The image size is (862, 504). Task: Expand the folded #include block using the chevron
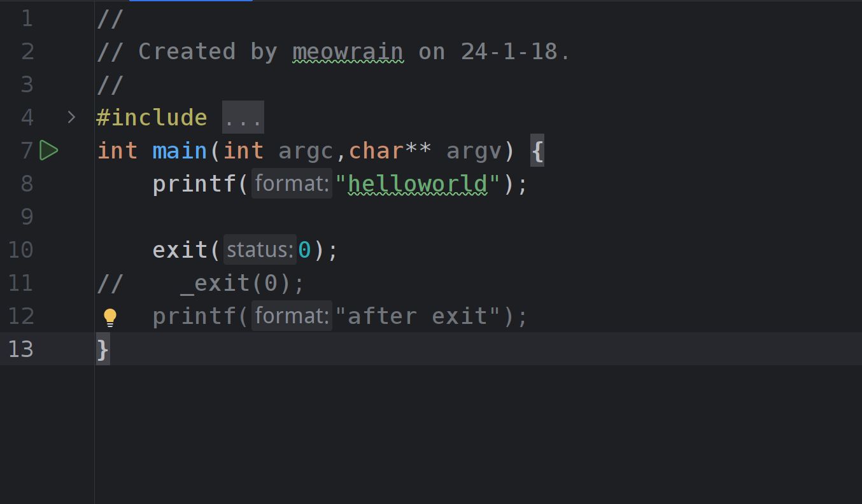[71, 118]
